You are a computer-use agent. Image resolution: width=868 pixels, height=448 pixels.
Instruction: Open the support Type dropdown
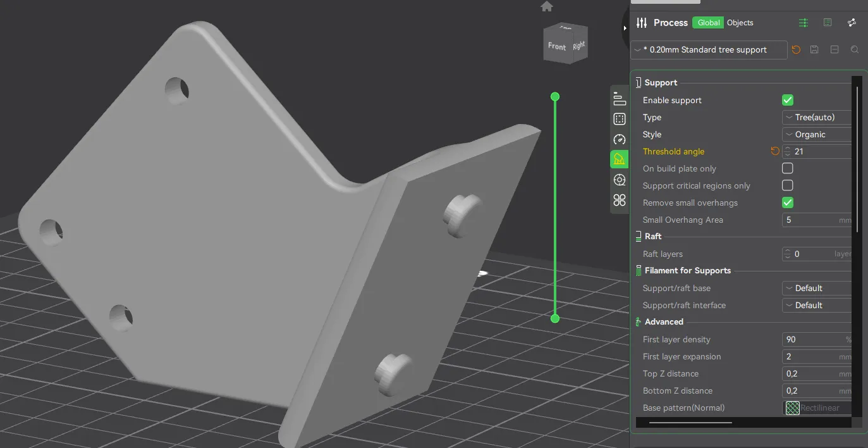pyautogui.click(x=817, y=117)
